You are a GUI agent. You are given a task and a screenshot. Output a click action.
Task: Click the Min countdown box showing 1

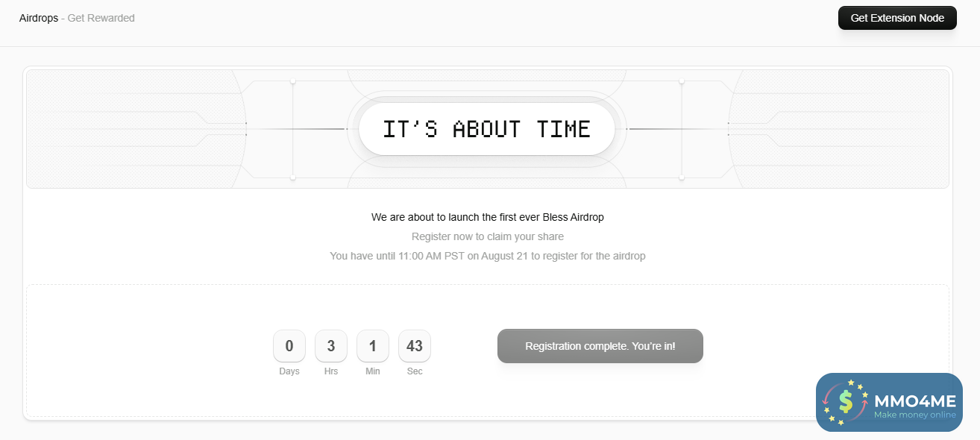(373, 346)
